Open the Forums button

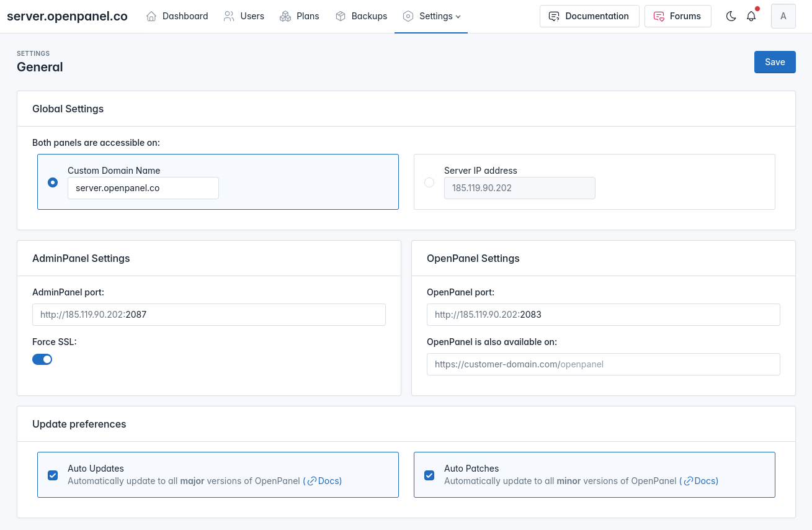[677, 16]
